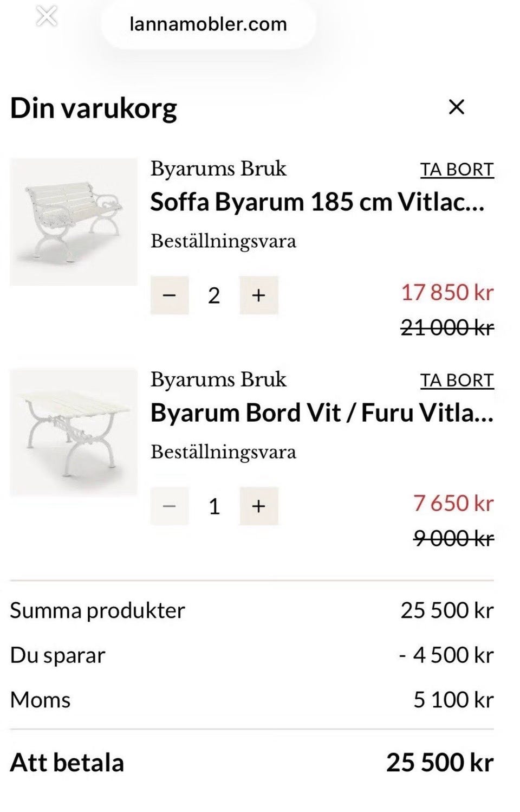This screenshot has height=812, width=520.
Task: Open the white sofa bench thumbnail
Action: pos(74,222)
